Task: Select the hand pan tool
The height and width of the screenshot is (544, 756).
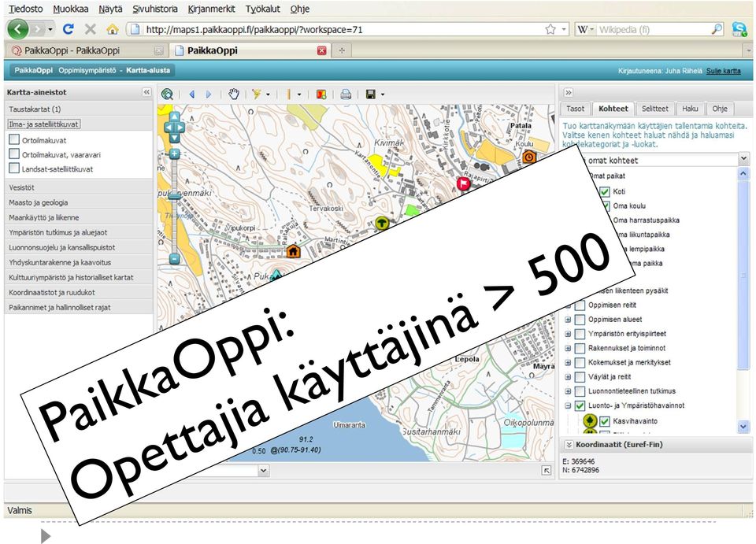Action: pyautogui.click(x=234, y=94)
